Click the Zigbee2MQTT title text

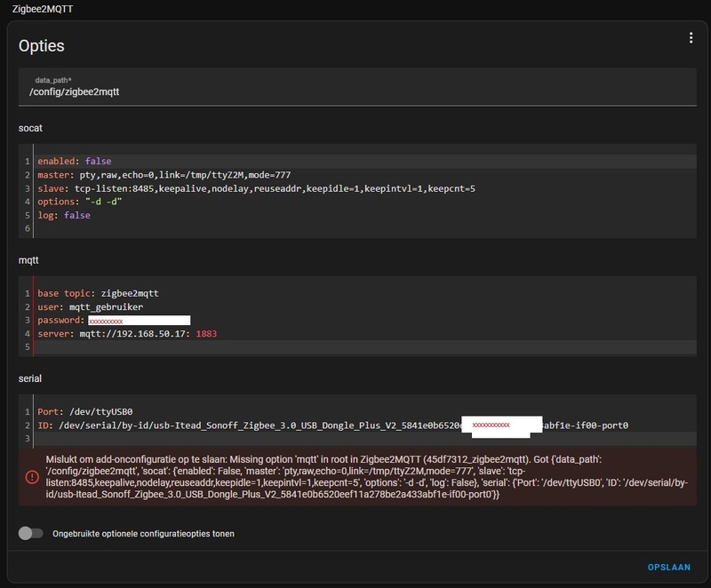[43, 9]
